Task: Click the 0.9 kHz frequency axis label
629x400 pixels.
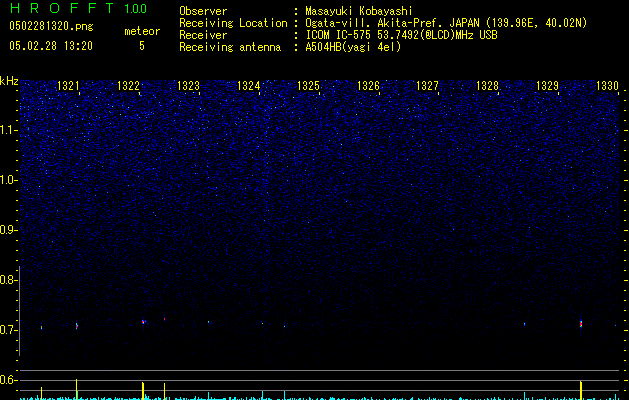Action: click(x=8, y=230)
